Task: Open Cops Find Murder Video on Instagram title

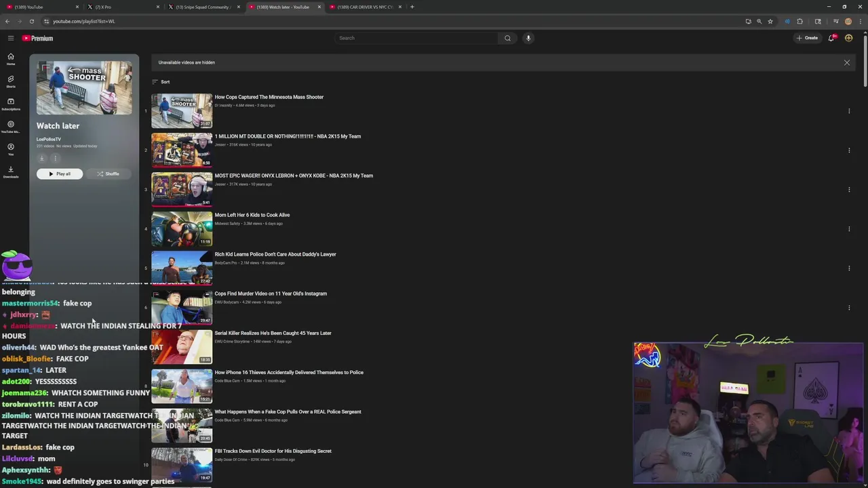Action: point(271,293)
